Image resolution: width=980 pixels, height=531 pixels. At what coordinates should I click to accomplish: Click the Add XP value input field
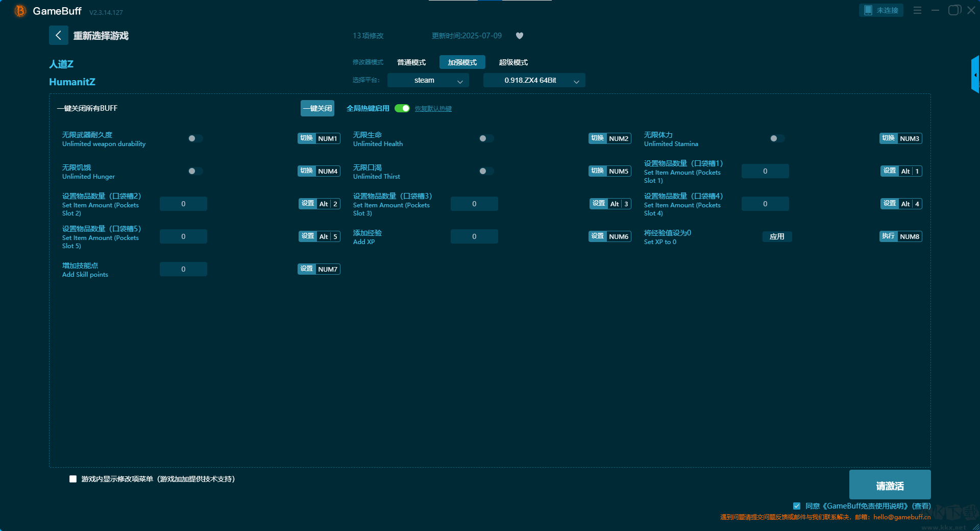click(x=474, y=236)
